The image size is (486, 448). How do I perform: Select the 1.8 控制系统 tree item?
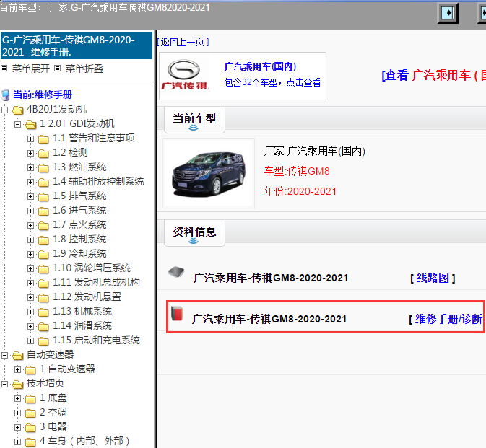(79, 239)
